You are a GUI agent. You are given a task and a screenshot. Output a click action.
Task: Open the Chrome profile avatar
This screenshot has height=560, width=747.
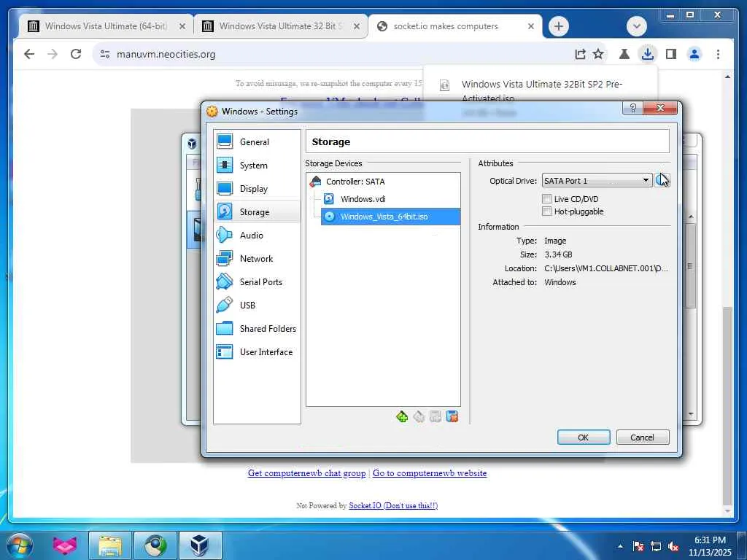click(x=694, y=54)
